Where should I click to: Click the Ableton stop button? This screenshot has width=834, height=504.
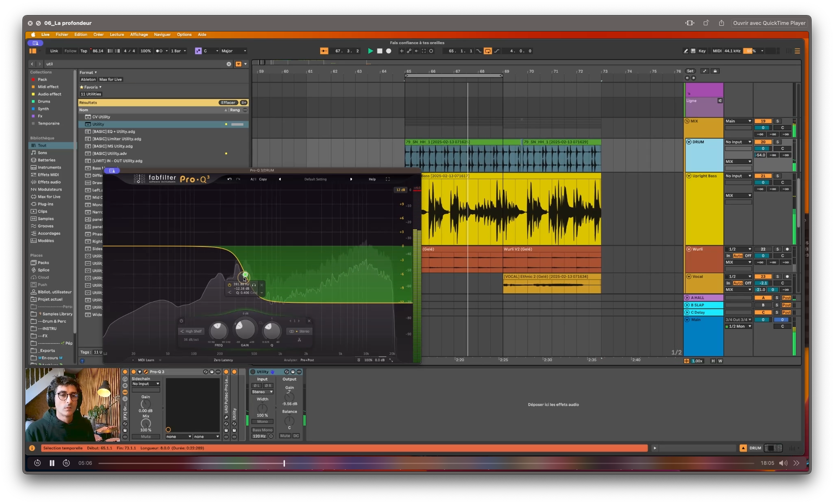[x=379, y=51]
